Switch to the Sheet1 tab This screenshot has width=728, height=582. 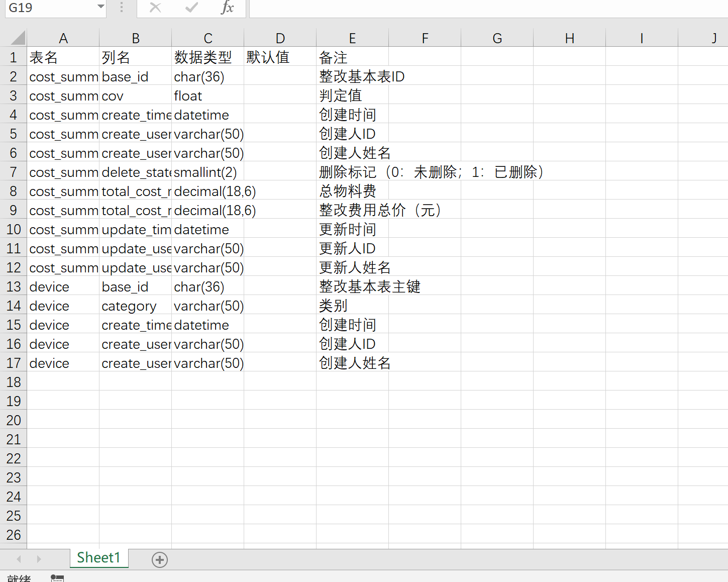[x=98, y=557]
